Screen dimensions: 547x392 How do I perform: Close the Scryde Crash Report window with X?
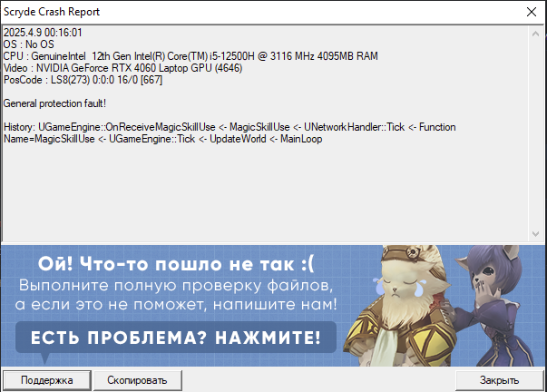click(532, 12)
